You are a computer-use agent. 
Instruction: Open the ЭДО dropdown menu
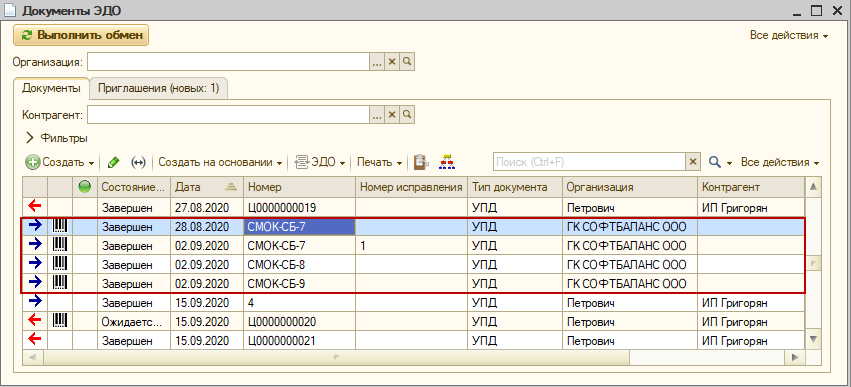pyautogui.click(x=320, y=162)
